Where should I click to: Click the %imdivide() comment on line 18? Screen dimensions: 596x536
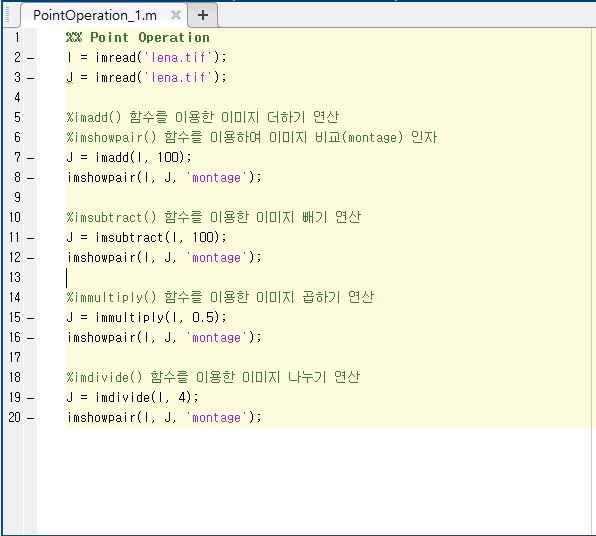click(213, 377)
